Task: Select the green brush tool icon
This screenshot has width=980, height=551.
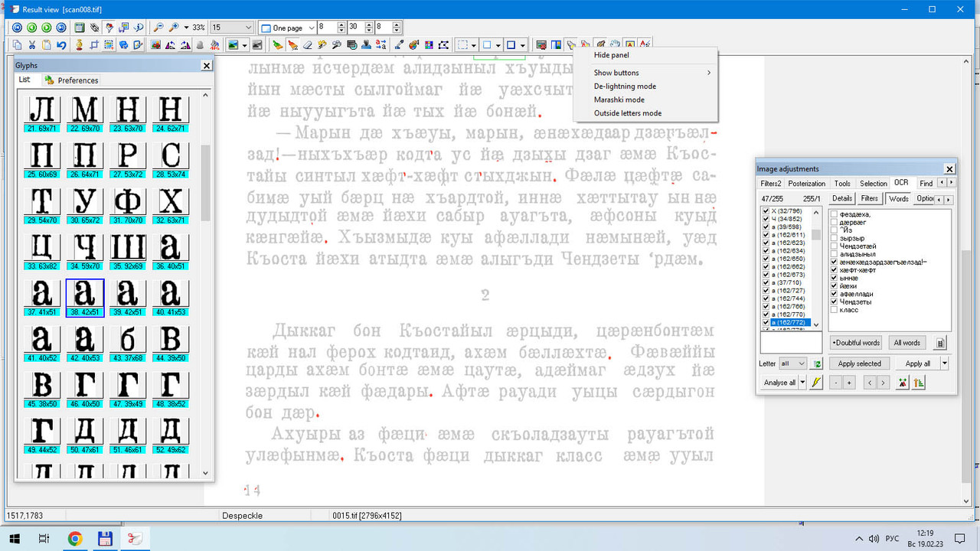Action: coord(278,45)
